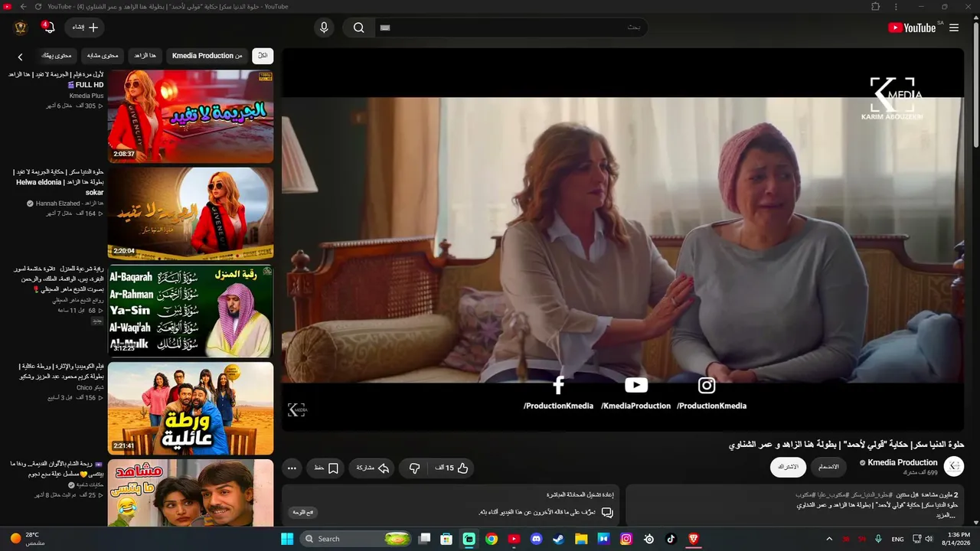Launch Chrome from the taskbar
The width and height of the screenshot is (980, 551).
492,539
